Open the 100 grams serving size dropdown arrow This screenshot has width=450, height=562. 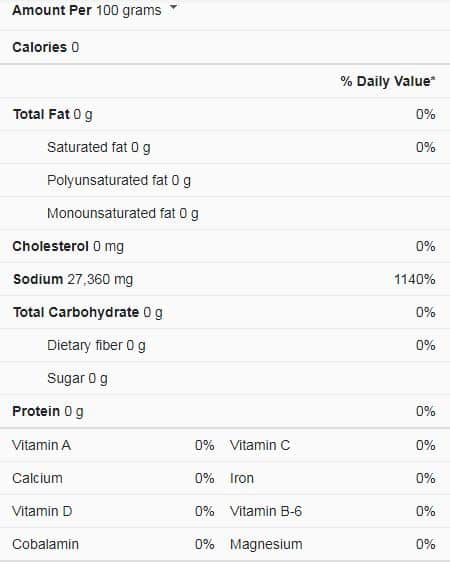pos(173,7)
